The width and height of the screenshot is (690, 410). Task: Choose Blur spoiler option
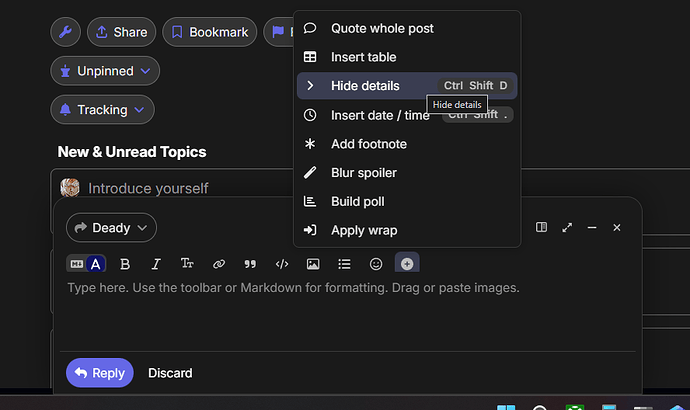[x=407, y=173]
